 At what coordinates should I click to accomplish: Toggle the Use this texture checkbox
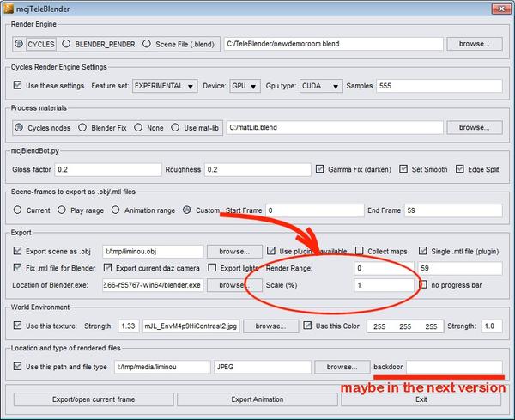coord(17,326)
